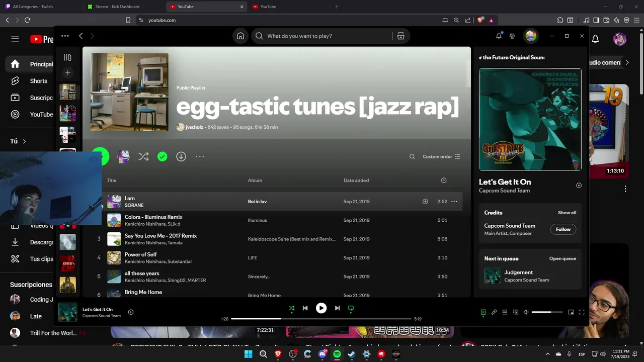This screenshot has width=644, height=362.
Task: Open a new browser tab
Action: coord(337,7)
